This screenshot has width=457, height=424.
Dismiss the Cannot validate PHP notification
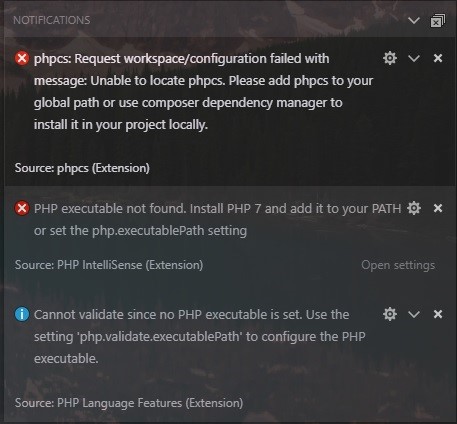point(438,314)
